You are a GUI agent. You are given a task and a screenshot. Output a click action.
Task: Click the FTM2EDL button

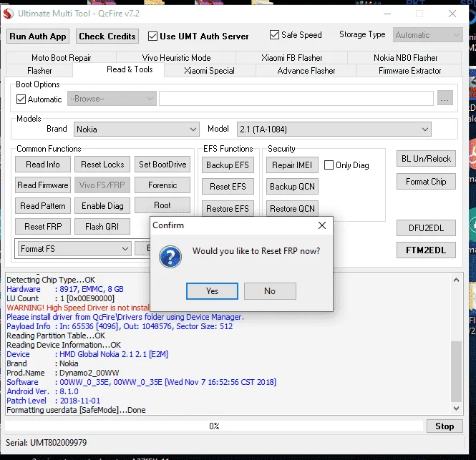426,250
